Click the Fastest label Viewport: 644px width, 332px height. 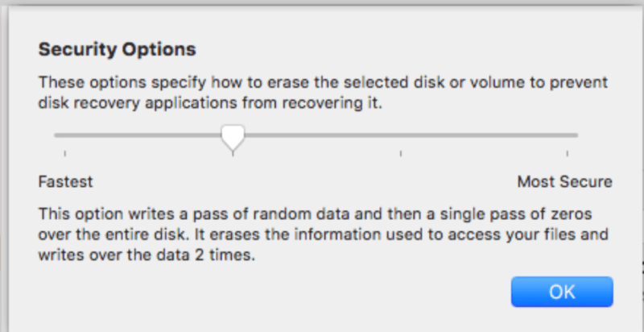pos(66,181)
